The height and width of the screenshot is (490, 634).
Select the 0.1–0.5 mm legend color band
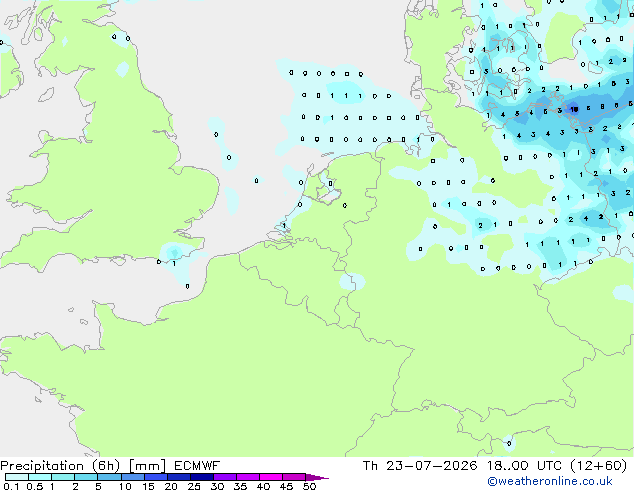pyautogui.click(x=17, y=477)
